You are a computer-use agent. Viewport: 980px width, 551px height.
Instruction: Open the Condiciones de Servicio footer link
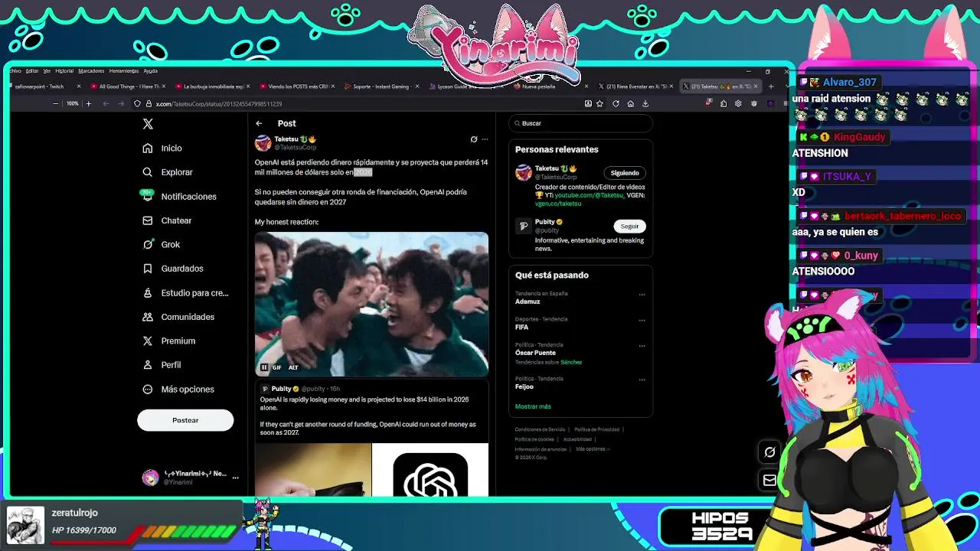click(x=540, y=429)
